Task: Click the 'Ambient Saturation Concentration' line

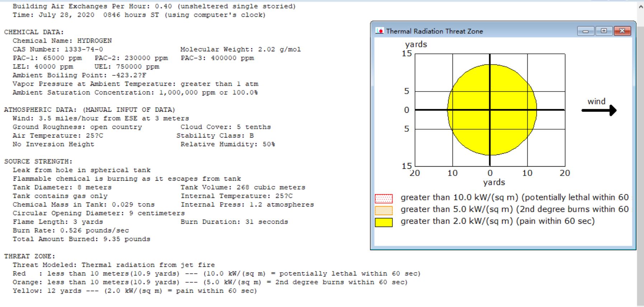Action: click(x=135, y=92)
